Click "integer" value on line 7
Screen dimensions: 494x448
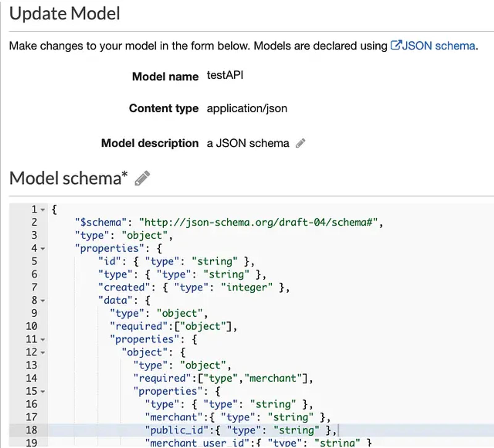[x=247, y=287]
